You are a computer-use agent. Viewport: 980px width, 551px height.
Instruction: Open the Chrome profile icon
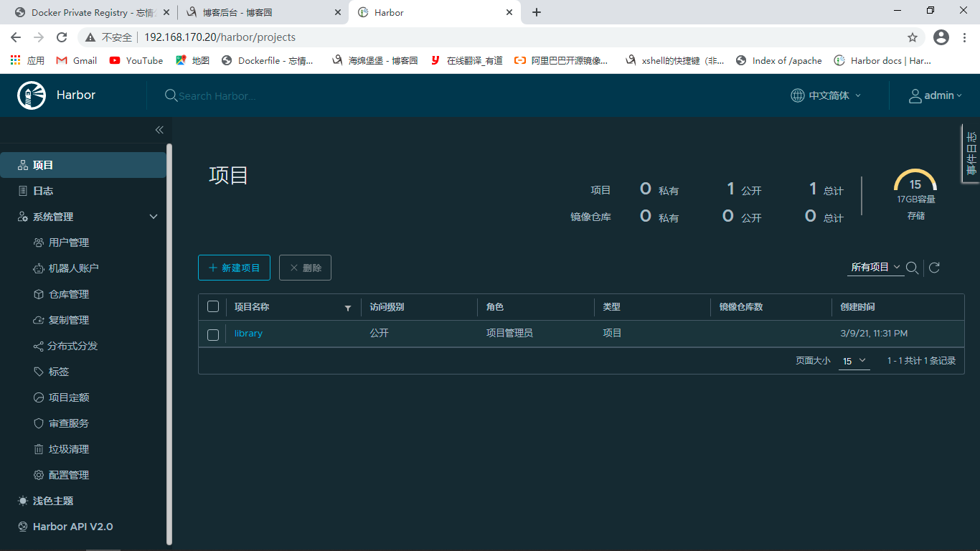click(x=941, y=37)
